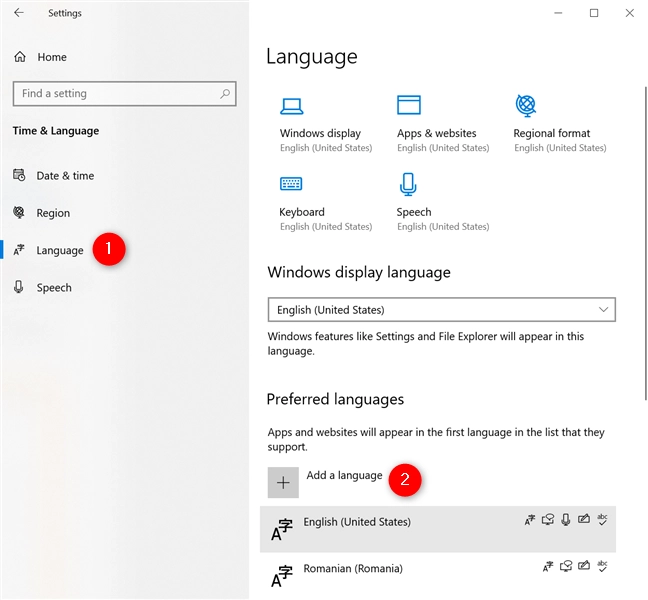Expand the Windows display language dropdown

[x=441, y=310]
